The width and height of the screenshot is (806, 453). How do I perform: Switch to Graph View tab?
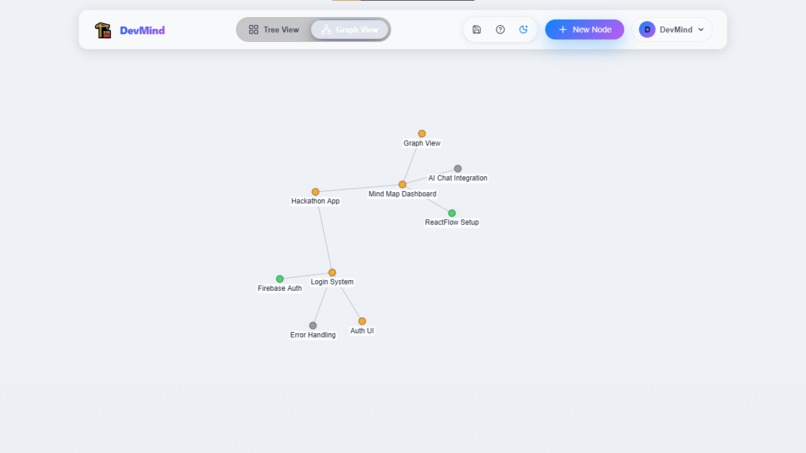pos(350,30)
